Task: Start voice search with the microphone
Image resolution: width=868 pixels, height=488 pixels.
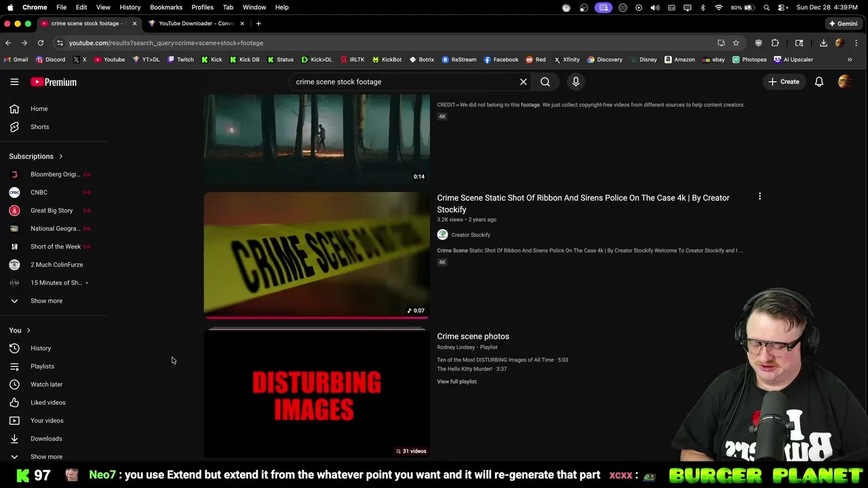Action: (576, 82)
